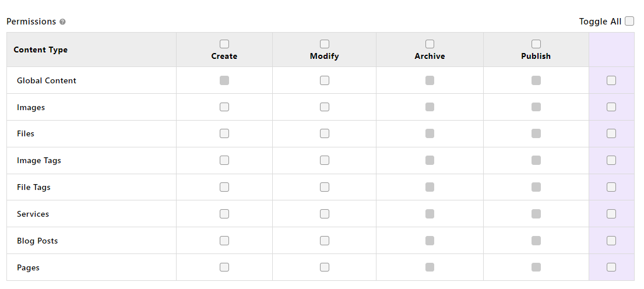The height and width of the screenshot is (289, 644).
Task: Enable Create permission for Images
Action: point(224,107)
